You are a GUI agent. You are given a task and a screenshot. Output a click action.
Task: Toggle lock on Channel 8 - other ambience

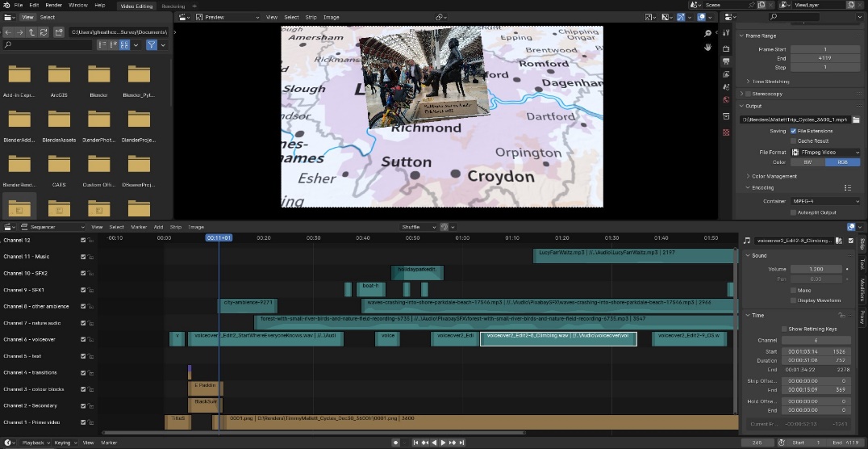pyautogui.click(x=90, y=307)
